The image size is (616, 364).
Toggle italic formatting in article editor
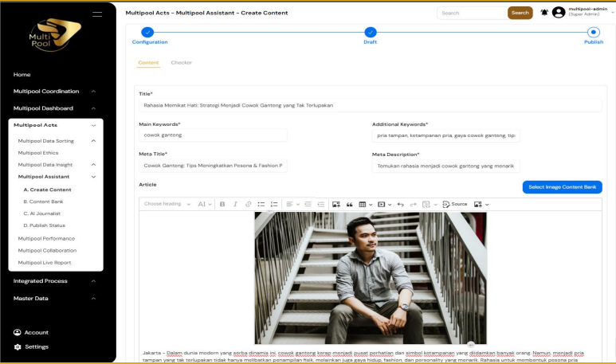[x=235, y=204]
